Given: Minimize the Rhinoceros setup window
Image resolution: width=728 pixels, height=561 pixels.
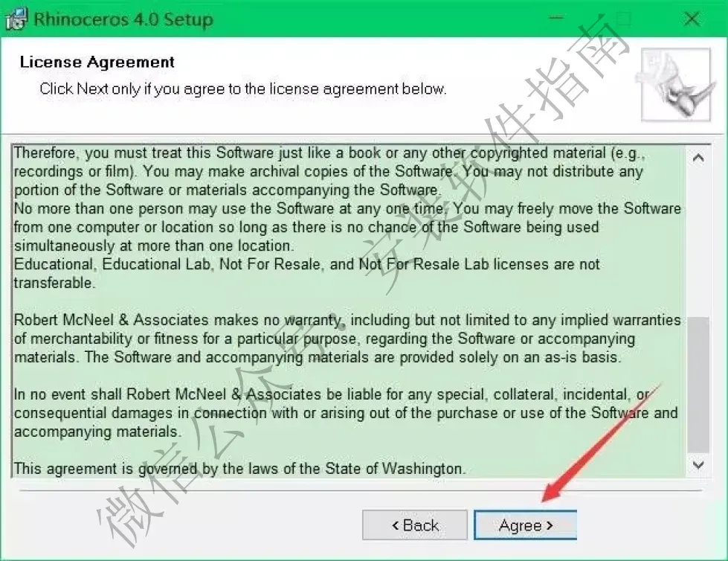Looking at the screenshot, I should coord(555,19).
